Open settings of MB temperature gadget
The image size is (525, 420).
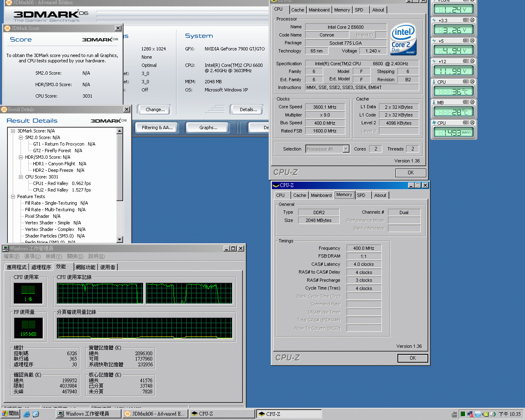(466, 102)
